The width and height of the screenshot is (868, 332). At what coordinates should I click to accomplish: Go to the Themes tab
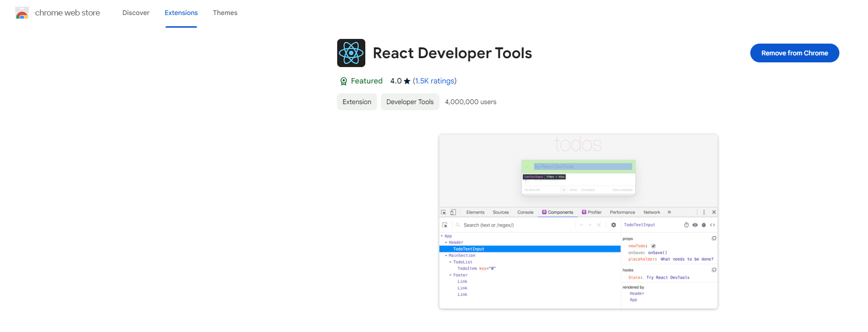(225, 13)
